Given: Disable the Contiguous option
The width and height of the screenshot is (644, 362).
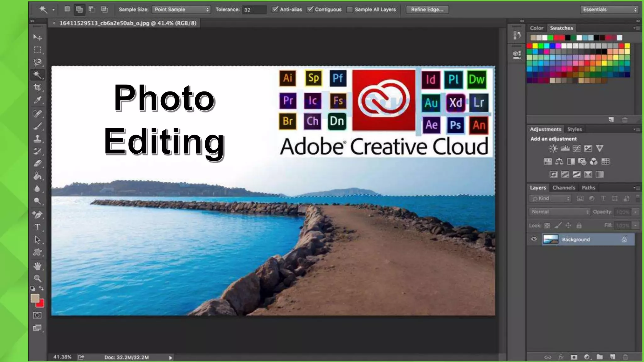Looking at the screenshot, I should [x=310, y=9].
